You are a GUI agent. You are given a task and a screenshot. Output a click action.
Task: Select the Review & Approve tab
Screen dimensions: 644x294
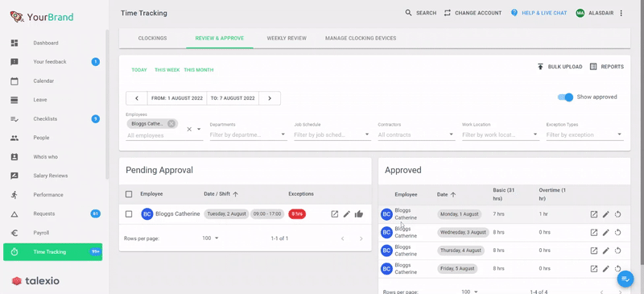tap(220, 38)
